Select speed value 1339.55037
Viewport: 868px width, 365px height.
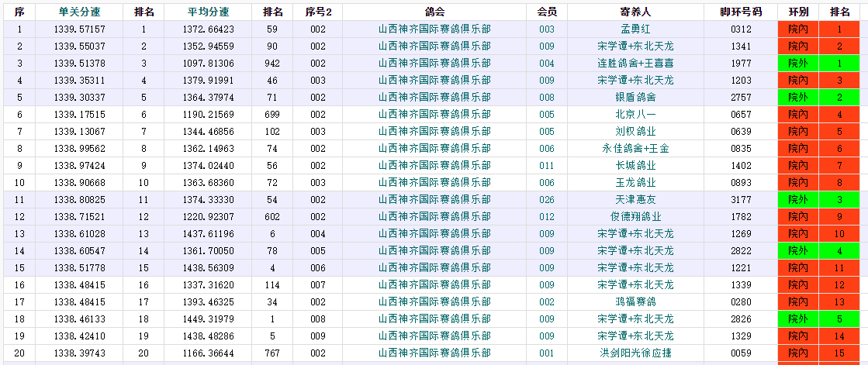tap(80, 46)
